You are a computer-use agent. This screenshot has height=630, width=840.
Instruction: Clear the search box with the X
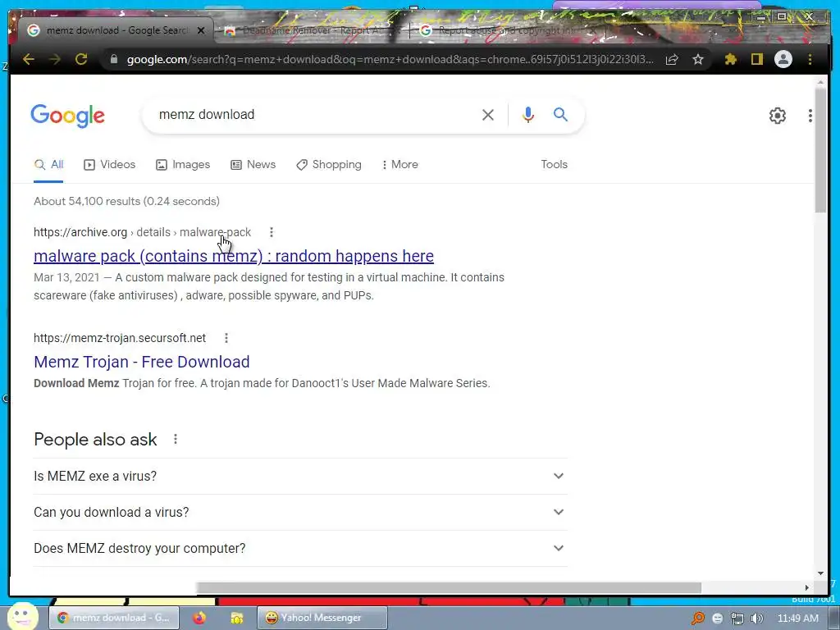click(x=487, y=115)
